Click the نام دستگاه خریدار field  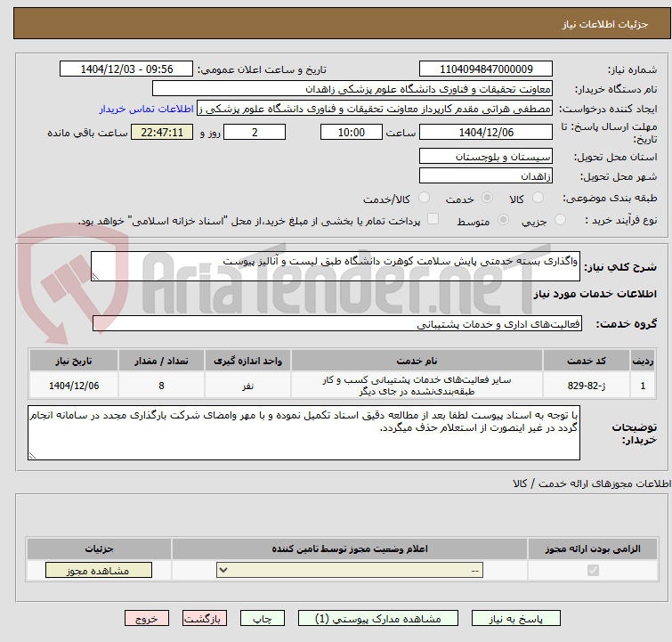point(352,89)
